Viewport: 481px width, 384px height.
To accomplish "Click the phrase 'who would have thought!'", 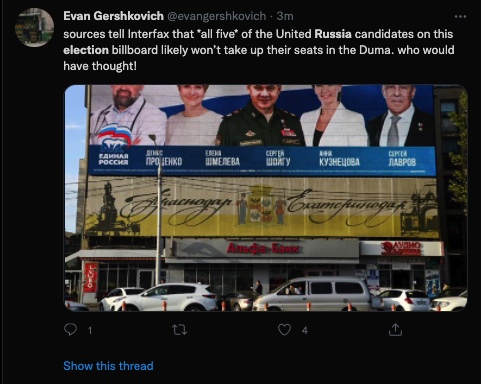I will click(259, 58).
